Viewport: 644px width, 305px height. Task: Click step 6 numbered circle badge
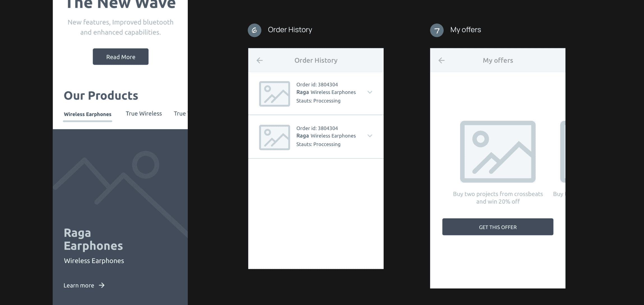point(254,30)
